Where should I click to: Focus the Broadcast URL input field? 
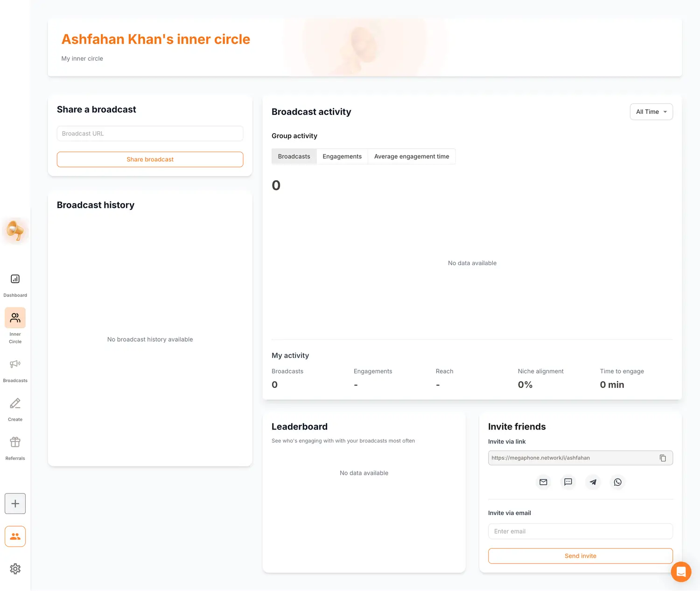[x=150, y=134]
